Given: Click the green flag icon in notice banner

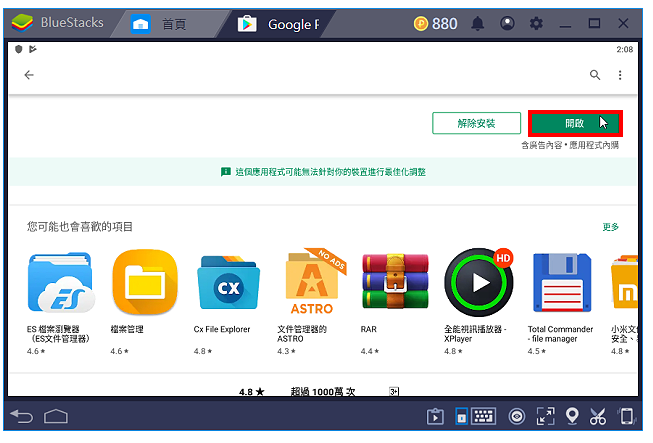Looking at the screenshot, I should click(226, 172).
